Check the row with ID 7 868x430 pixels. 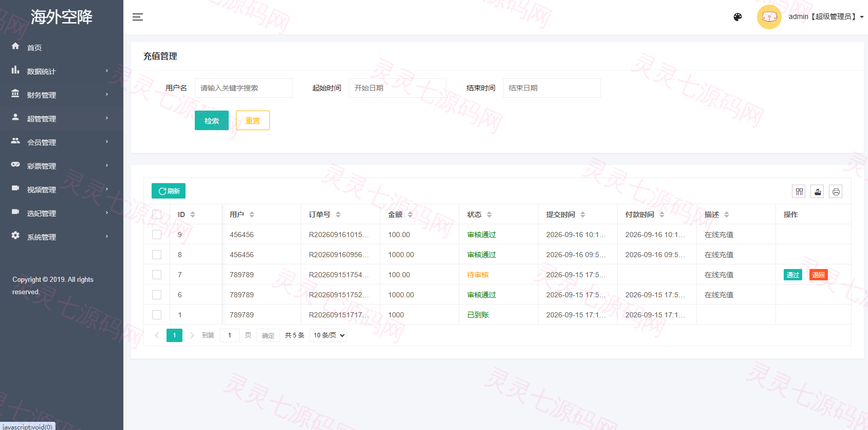(x=157, y=275)
